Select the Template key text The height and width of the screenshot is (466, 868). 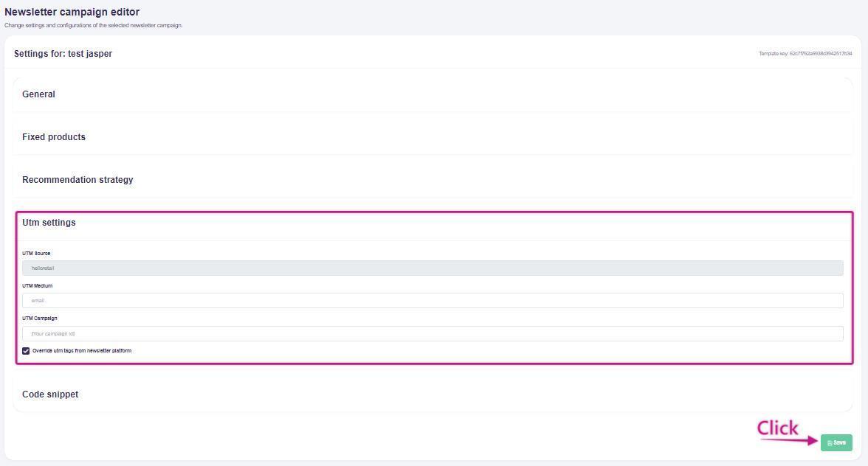click(x=805, y=54)
